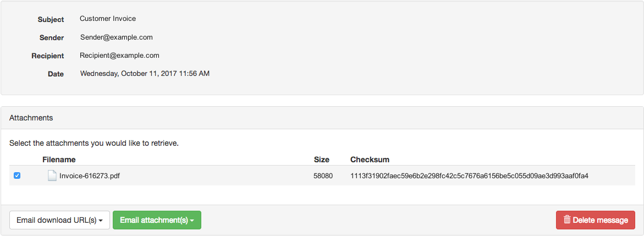Click the Checksum column header
644x236 pixels.
tap(370, 160)
